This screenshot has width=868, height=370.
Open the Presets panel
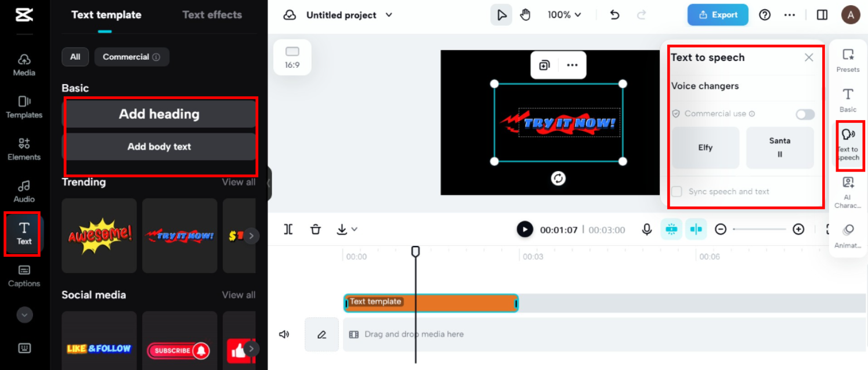coord(848,59)
